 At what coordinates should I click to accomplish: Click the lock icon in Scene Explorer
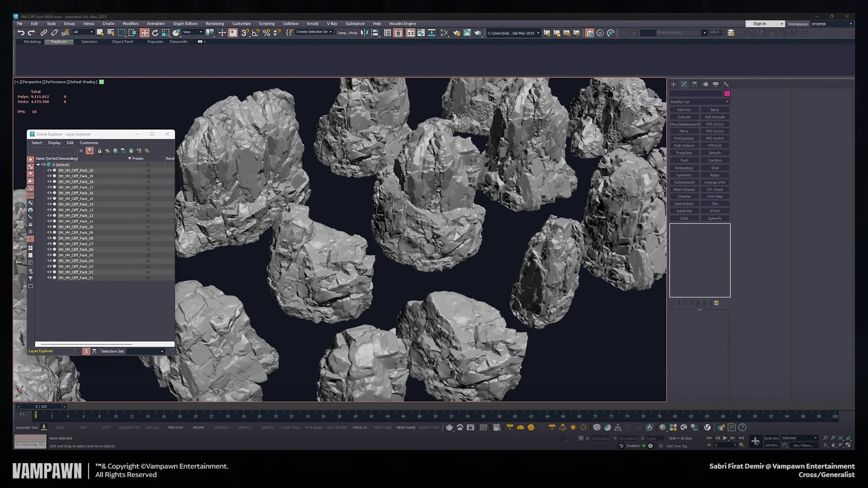tap(99, 151)
